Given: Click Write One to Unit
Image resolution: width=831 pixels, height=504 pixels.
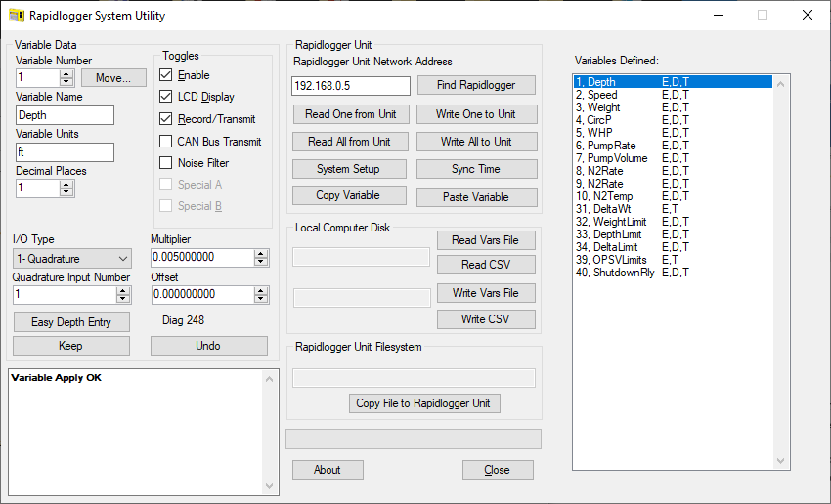Looking at the screenshot, I should tap(476, 114).
